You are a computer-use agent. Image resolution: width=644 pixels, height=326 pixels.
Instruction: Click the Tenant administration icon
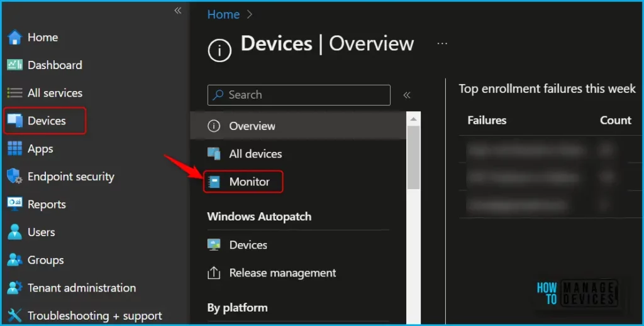point(15,288)
